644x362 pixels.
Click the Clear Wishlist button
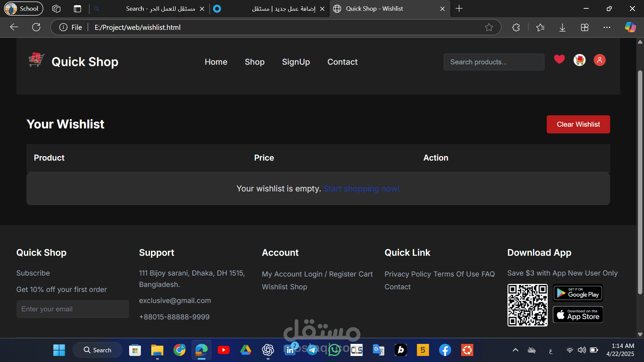click(578, 124)
